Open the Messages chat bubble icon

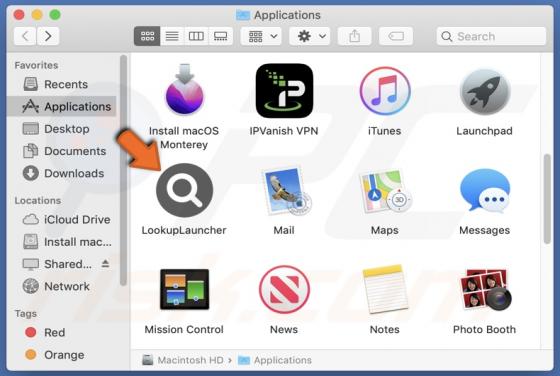coord(485,191)
